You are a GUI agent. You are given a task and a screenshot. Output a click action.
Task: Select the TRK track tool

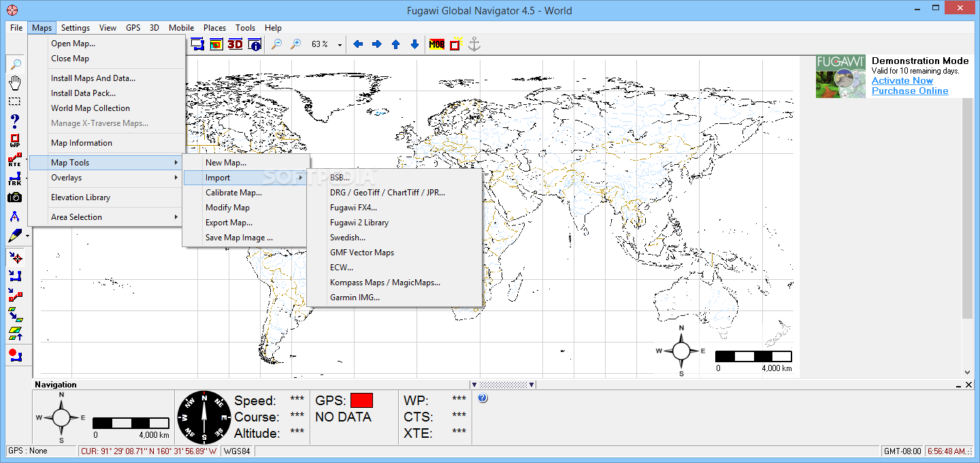(x=15, y=179)
